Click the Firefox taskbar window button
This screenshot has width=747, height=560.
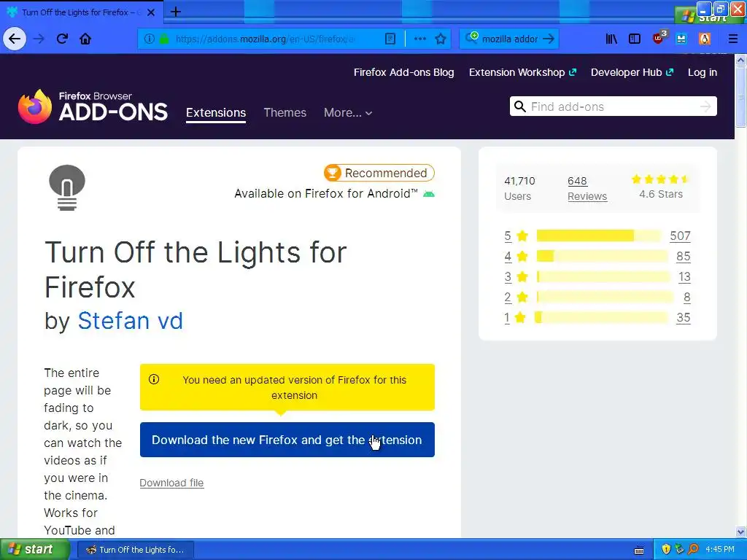(135, 550)
